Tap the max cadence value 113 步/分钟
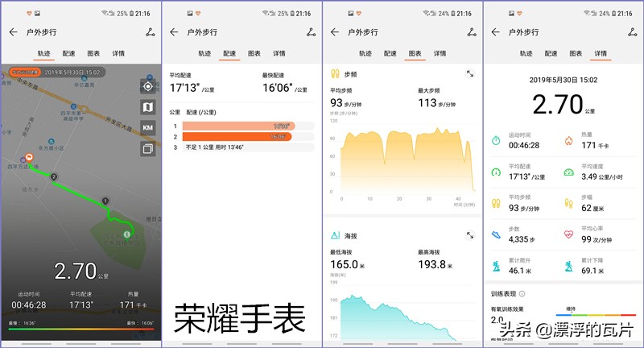This screenshot has height=348, width=644. click(437, 103)
